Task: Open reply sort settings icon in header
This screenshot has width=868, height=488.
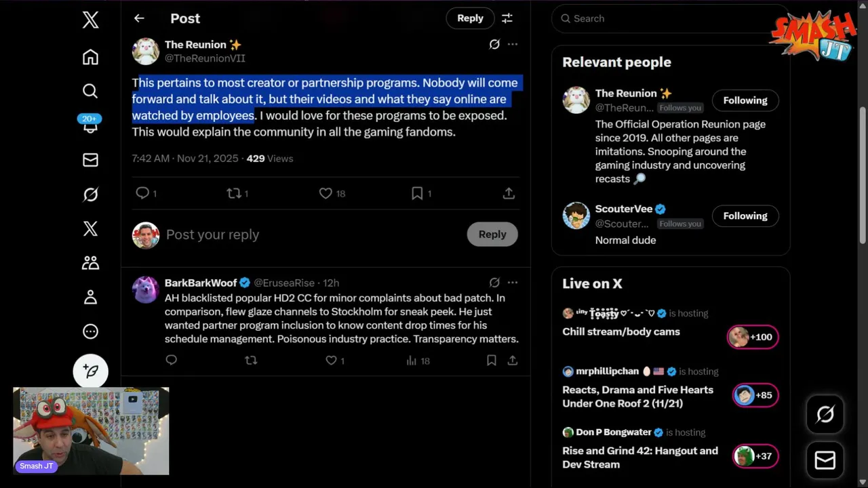Action: pos(507,18)
